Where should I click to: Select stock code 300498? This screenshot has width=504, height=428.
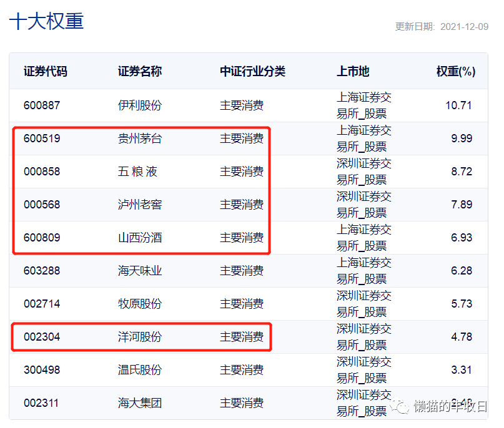point(42,370)
